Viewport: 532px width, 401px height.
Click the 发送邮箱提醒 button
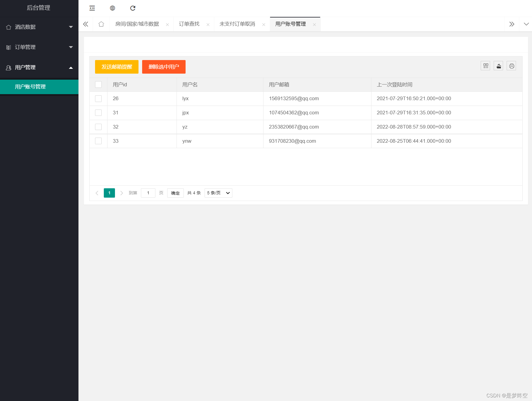tap(117, 67)
